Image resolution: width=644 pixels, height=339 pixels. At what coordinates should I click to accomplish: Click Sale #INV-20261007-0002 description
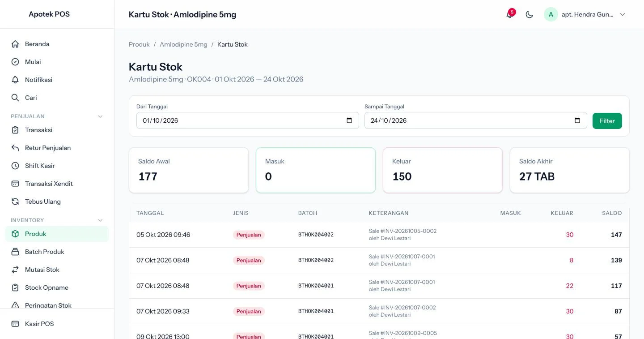pyautogui.click(x=402, y=308)
